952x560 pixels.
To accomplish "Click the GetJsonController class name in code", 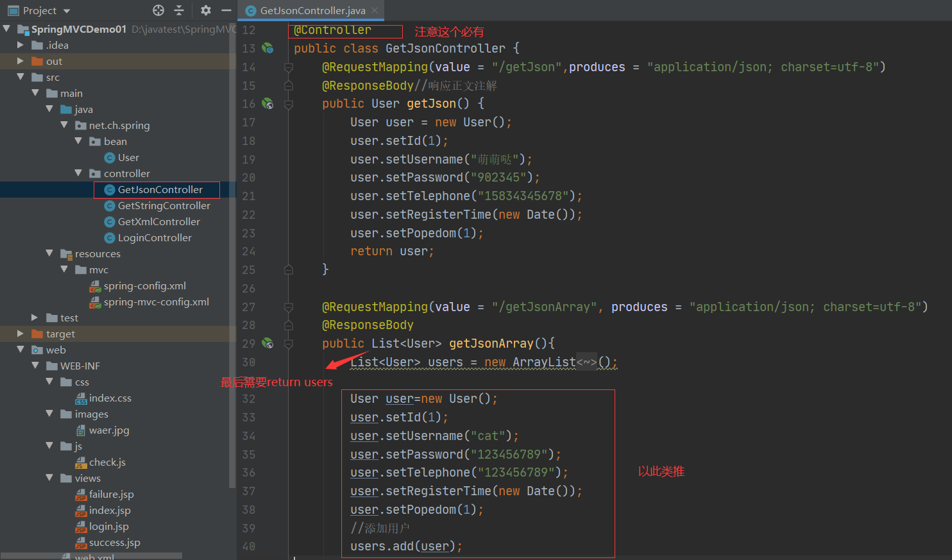I will click(x=445, y=49).
